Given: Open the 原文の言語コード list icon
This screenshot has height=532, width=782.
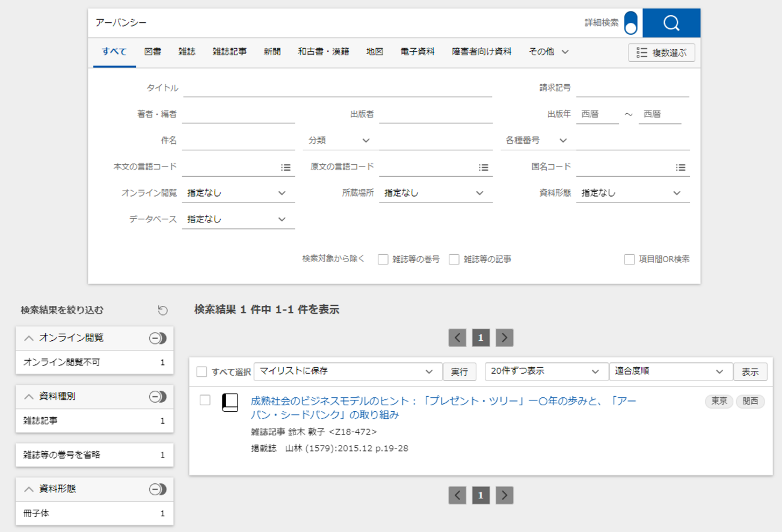Looking at the screenshot, I should tap(483, 168).
